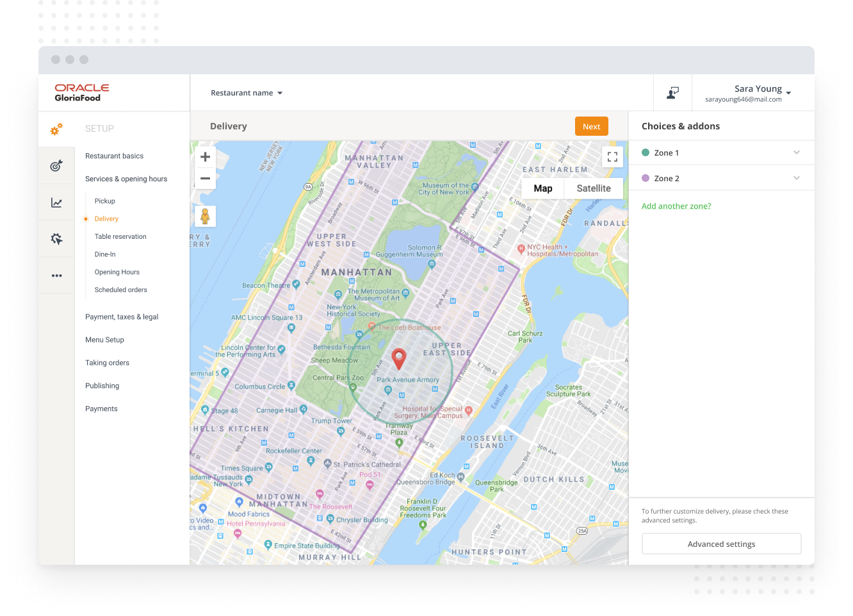Screen dimensions: 853x616
Task: Open the reports chart icon in sidebar
Action: [56, 202]
